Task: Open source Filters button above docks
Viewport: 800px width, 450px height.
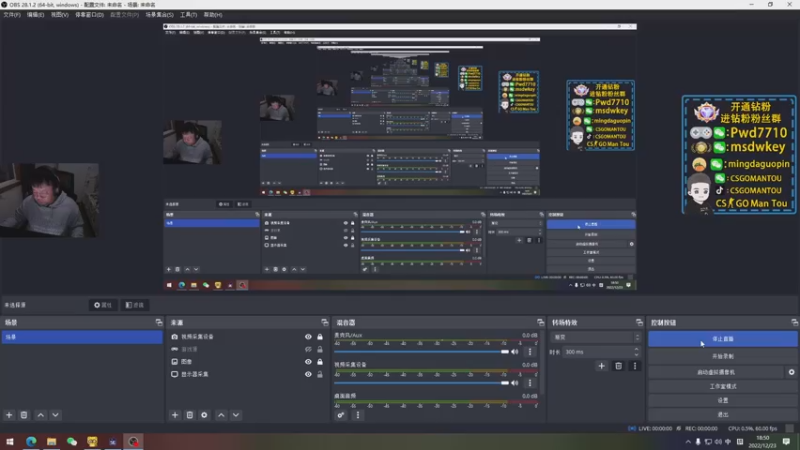Action: [135, 305]
